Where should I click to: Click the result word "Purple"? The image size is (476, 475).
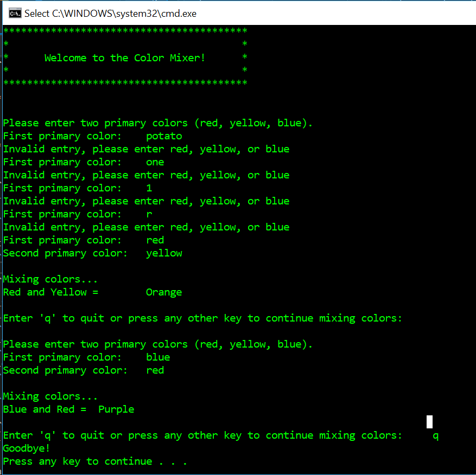click(x=116, y=409)
